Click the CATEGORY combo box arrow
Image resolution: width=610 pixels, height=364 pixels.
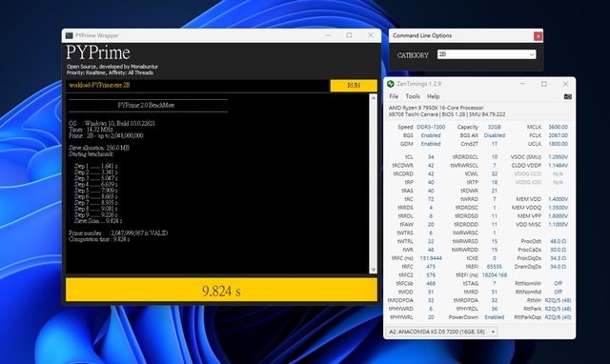(x=532, y=55)
